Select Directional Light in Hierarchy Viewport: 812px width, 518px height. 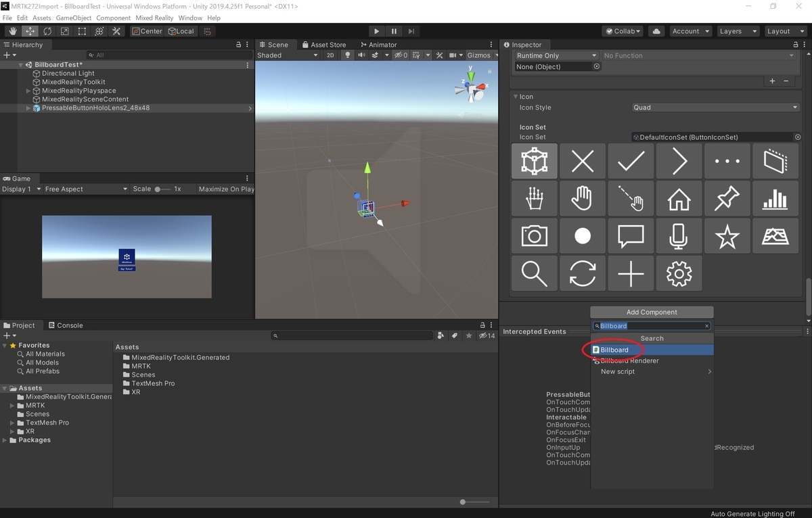68,73
